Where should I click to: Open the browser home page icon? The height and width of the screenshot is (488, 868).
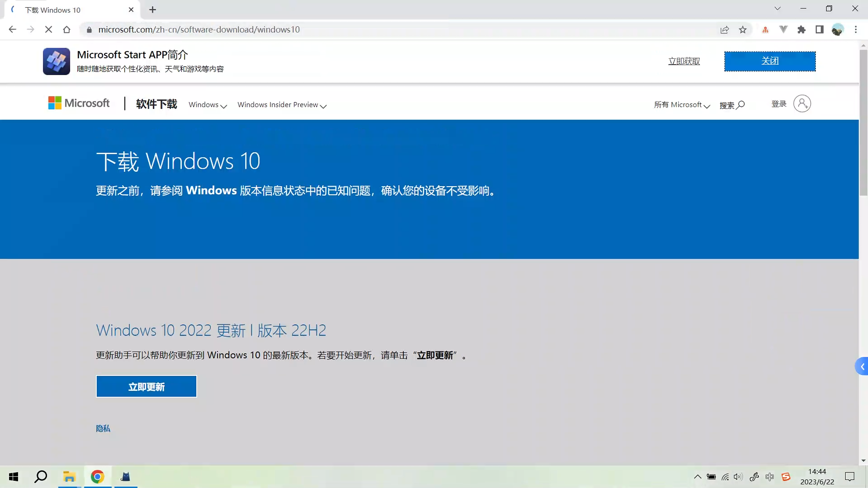point(67,30)
